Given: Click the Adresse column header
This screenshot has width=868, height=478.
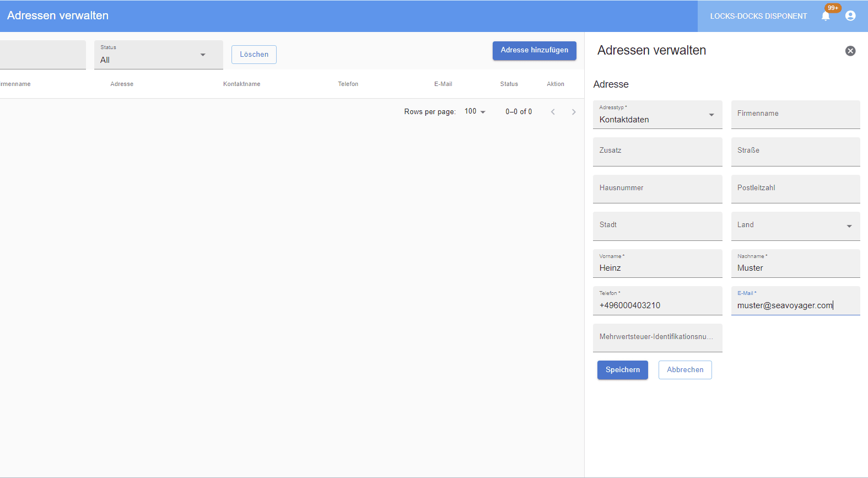Looking at the screenshot, I should (122, 84).
